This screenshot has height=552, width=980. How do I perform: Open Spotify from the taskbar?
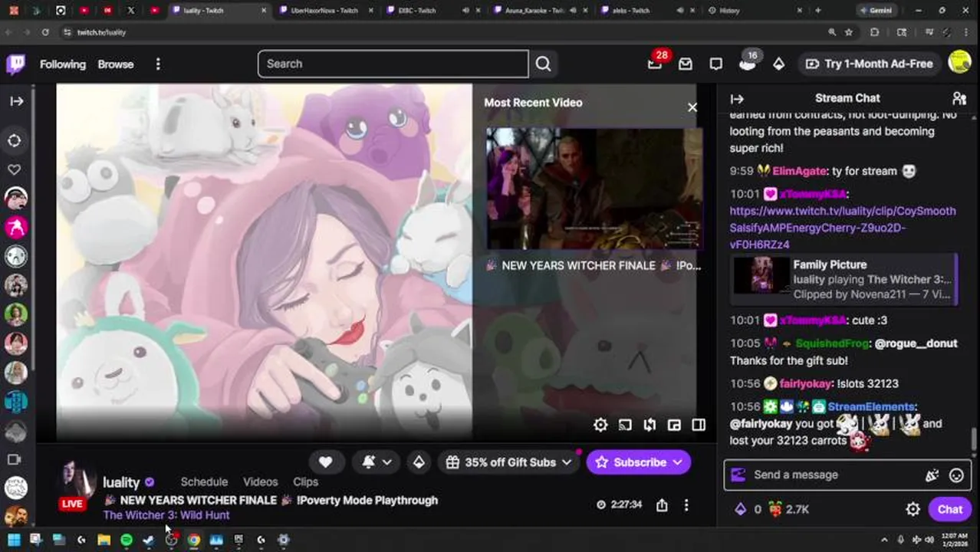[126, 540]
